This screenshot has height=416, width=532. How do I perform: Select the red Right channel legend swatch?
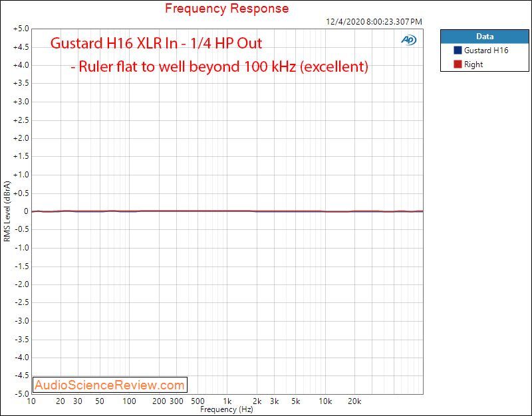click(458, 64)
